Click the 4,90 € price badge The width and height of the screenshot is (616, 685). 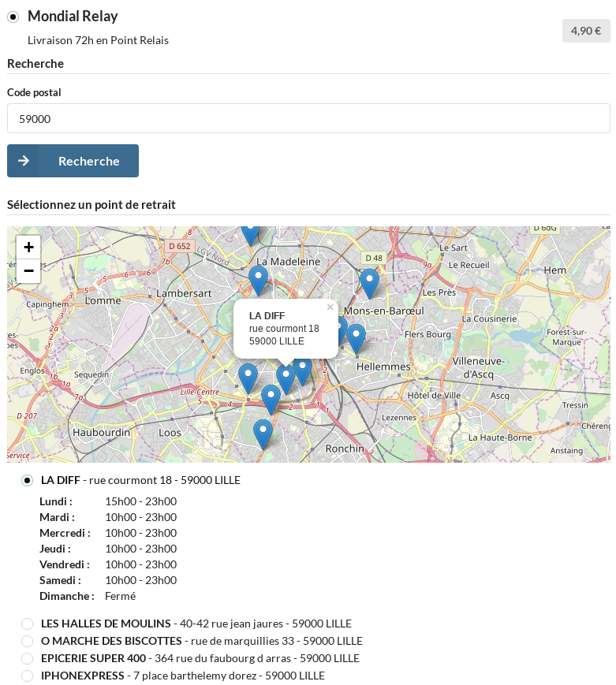tap(586, 31)
